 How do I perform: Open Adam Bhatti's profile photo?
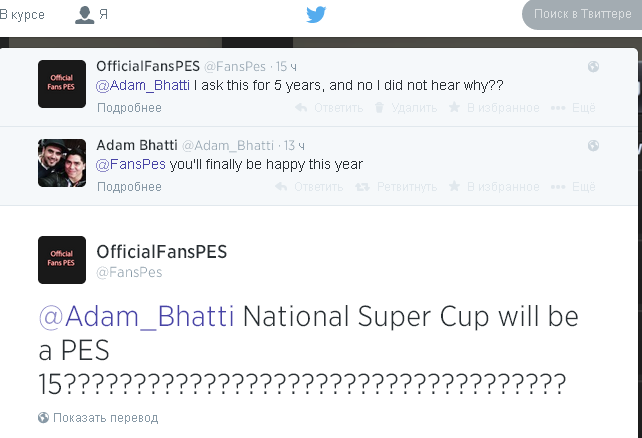[x=61, y=162]
